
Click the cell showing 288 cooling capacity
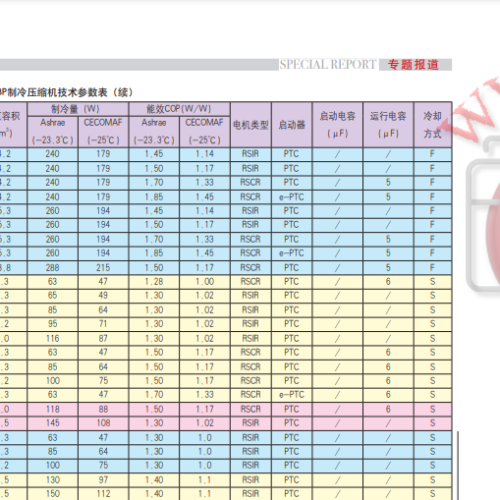pos(53,268)
